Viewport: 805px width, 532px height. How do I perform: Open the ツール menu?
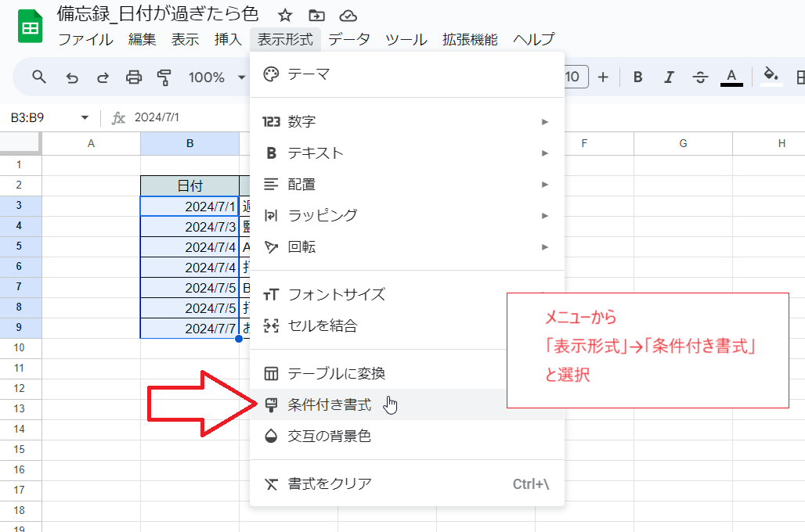pos(406,39)
